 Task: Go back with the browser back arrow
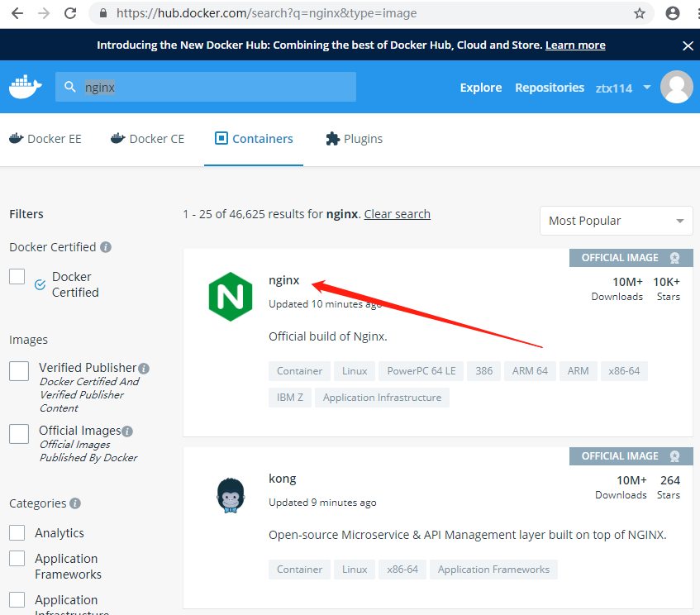coord(17,13)
